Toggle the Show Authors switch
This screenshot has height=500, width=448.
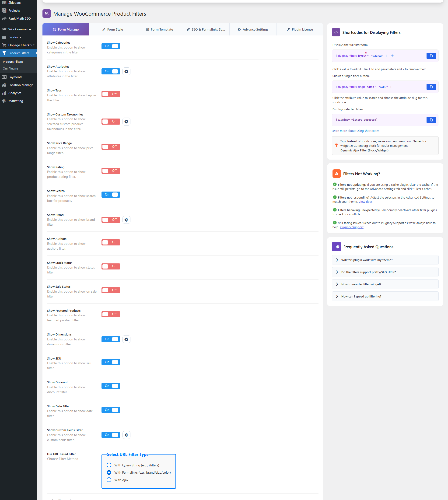(x=111, y=242)
